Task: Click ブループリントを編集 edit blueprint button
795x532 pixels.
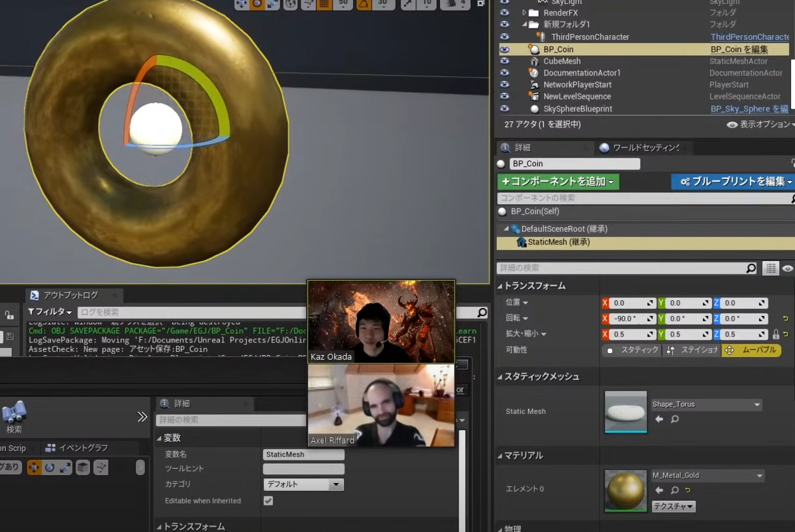Action: coord(733,182)
